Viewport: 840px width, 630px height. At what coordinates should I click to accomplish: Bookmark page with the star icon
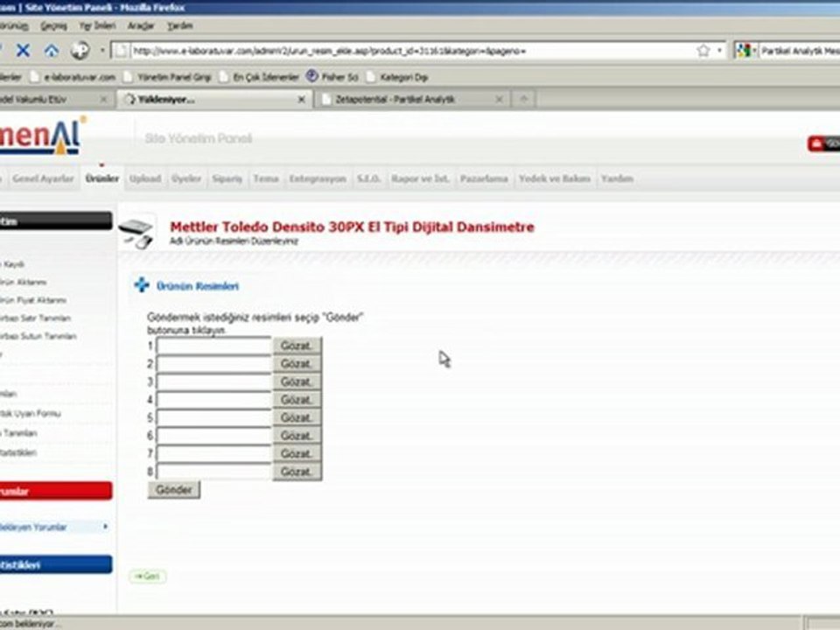[x=703, y=51]
